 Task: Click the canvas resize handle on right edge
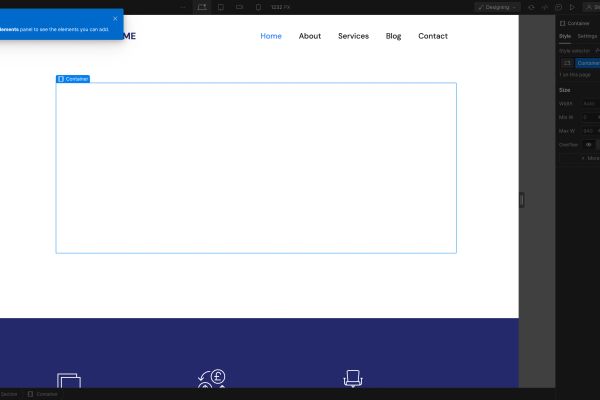[522, 200]
